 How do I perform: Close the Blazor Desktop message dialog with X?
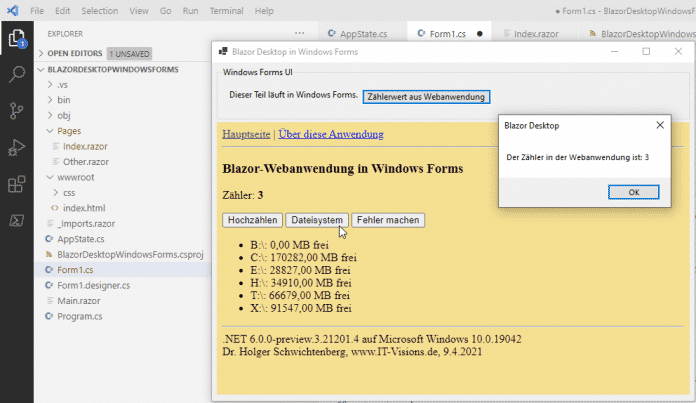(x=660, y=125)
